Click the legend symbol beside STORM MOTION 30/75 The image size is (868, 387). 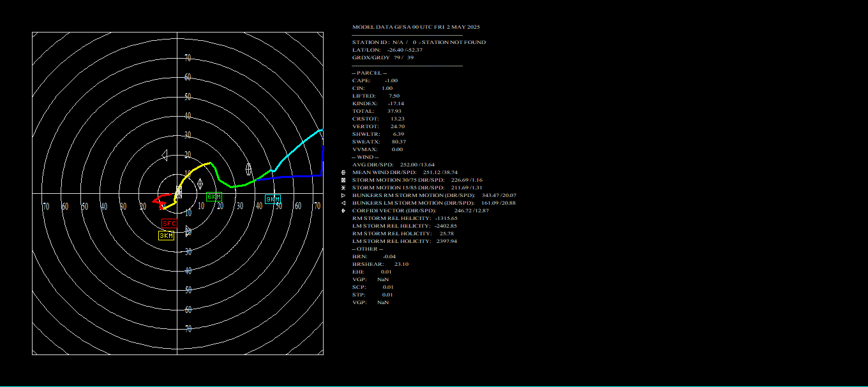click(344, 180)
